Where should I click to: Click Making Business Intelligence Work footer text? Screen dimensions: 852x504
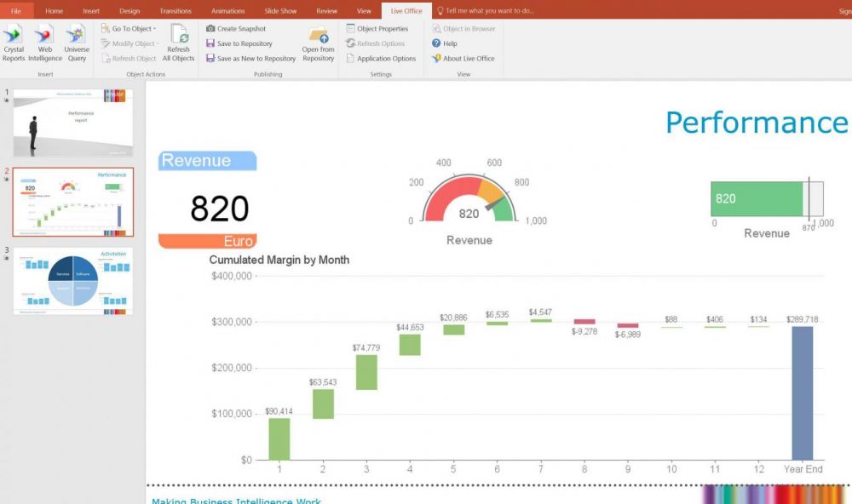click(236, 501)
